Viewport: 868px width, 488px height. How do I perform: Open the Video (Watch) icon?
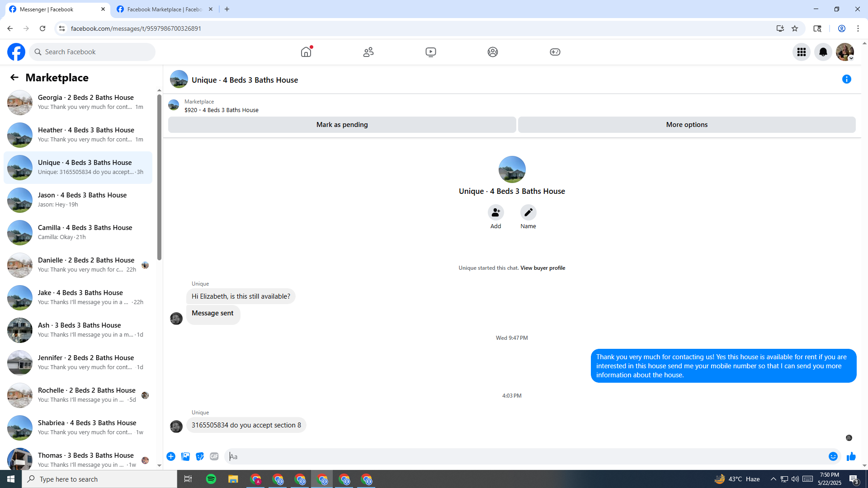[x=431, y=52]
